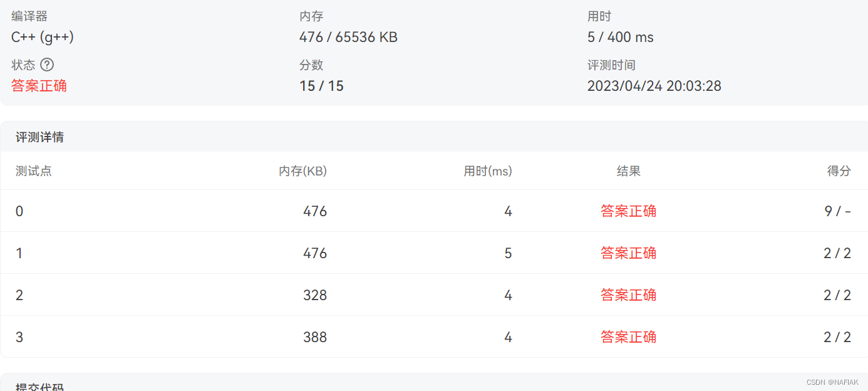Viewport: 868px width, 391px height.
Task: Toggle the result status for test point 2
Action: coord(628,295)
